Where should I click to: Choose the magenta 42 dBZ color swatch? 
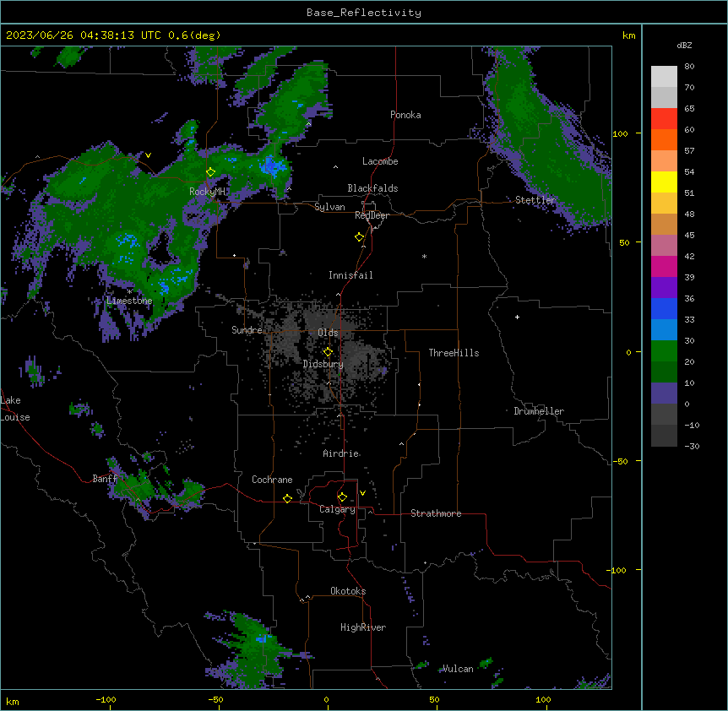pos(664,266)
